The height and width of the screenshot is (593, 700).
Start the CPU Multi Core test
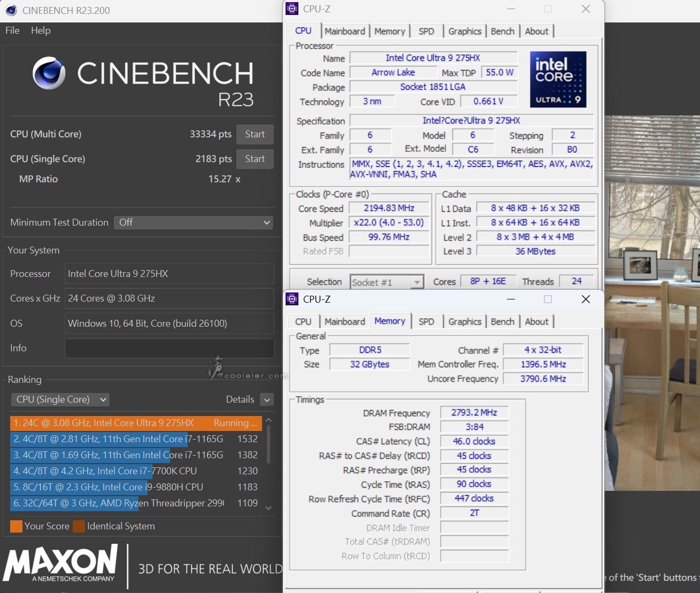click(x=255, y=134)
